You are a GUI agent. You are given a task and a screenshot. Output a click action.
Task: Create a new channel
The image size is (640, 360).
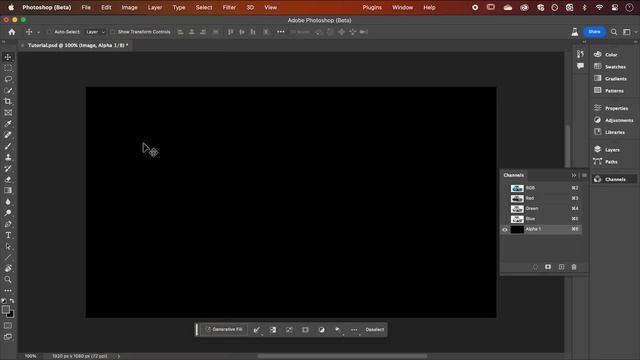tap(561, 267)
